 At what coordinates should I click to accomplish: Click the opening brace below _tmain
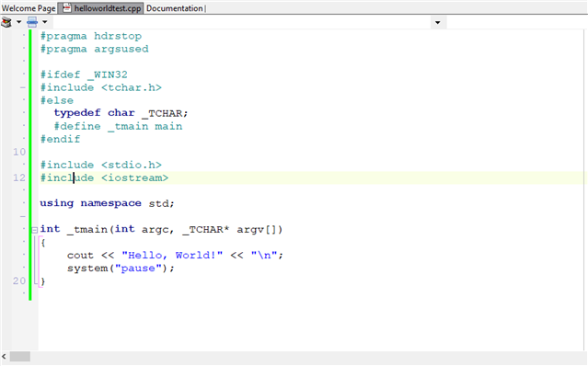(43, 243)
